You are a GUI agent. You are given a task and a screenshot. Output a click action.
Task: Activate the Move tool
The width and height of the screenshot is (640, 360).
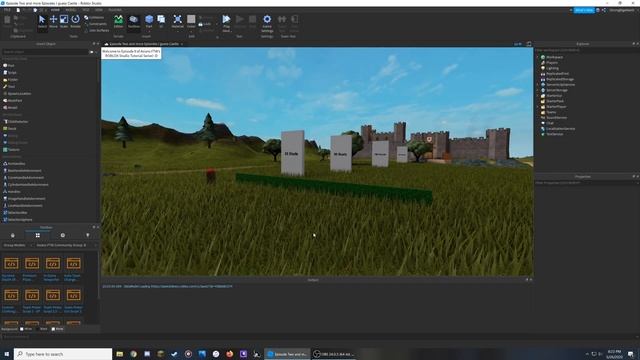click(53, 22)
